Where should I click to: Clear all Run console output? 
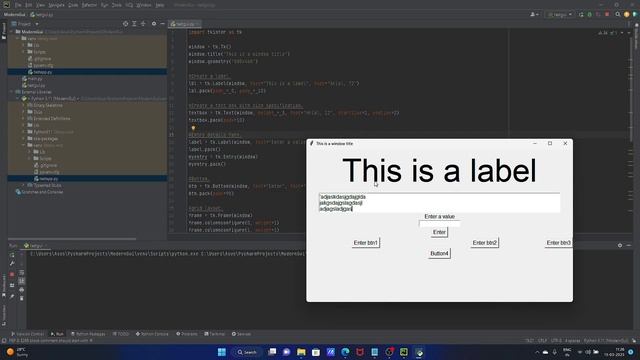click(x=22, y=298)
